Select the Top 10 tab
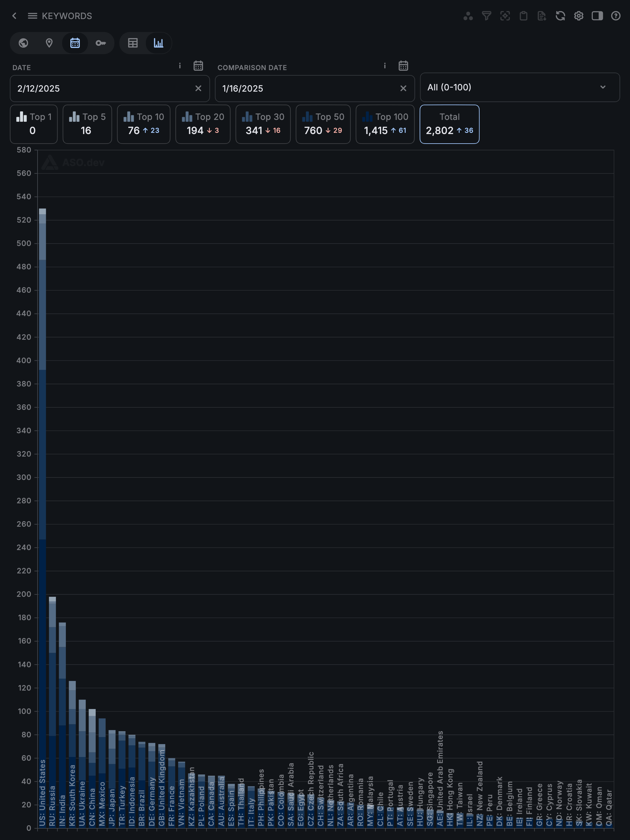Viewport: 630px width, 840px height. tap(144, 124)
